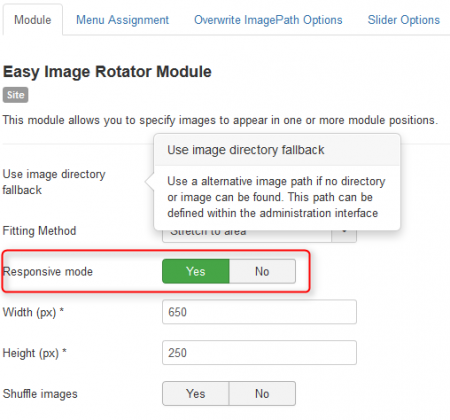
Task: Click the Width (px) input field
Action: [259, 312]
